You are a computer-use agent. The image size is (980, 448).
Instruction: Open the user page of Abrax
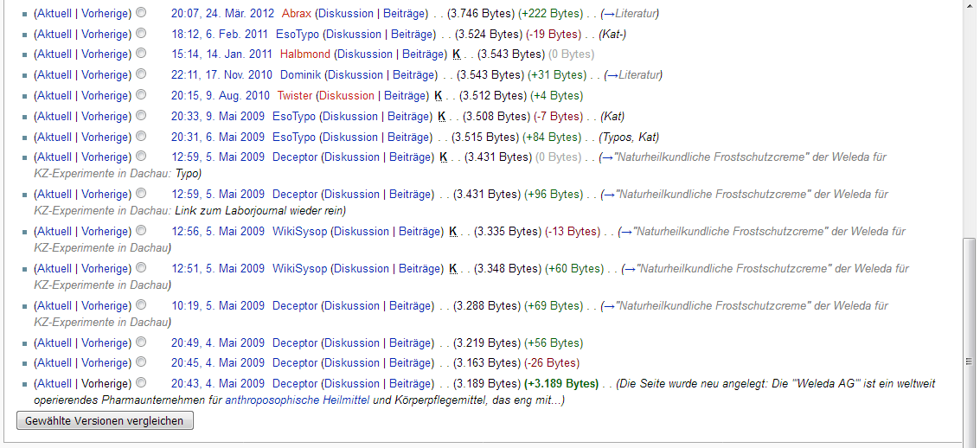coord(297,14)
